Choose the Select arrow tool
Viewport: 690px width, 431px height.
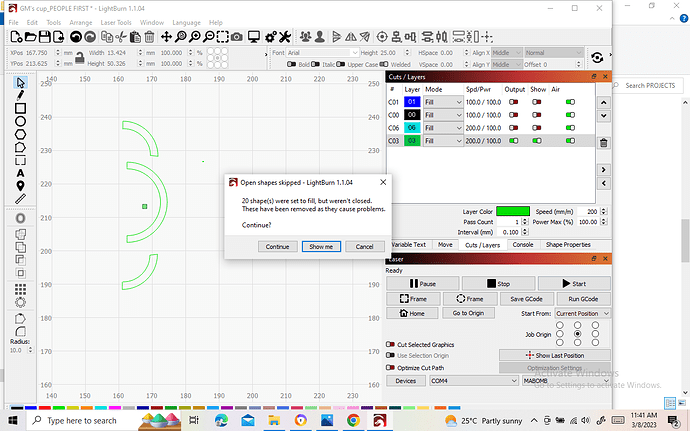point(20,82)
